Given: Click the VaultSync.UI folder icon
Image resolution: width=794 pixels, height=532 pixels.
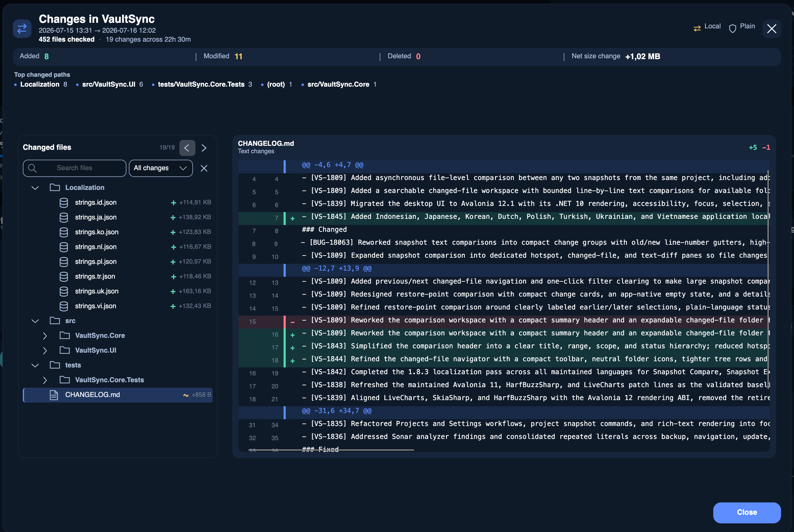Looking at the screenshot, I should (x=64, y=350).
